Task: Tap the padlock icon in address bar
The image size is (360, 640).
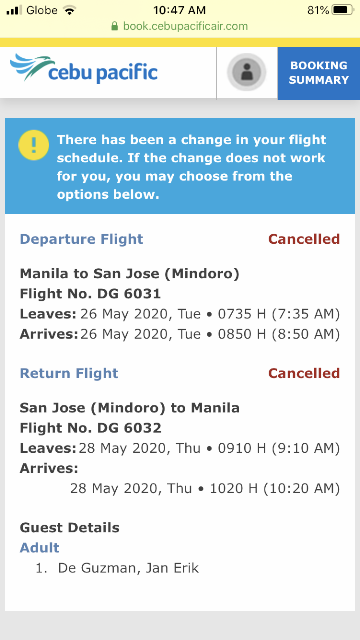Action: 115,27
